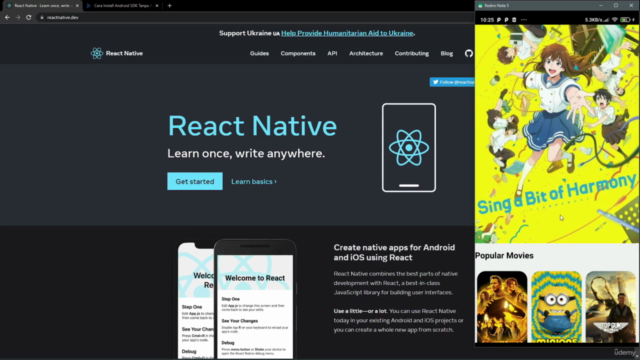Follow the Learn basics link

254,182
